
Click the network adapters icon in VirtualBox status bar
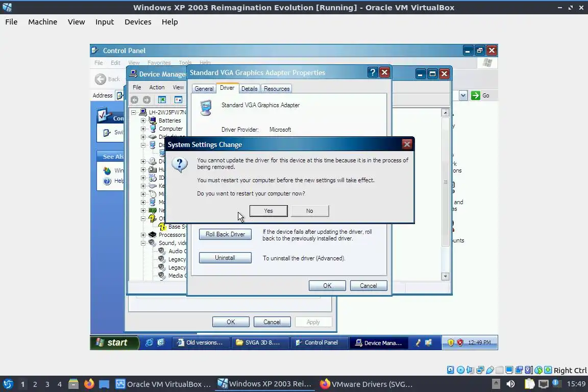point(480,370)
